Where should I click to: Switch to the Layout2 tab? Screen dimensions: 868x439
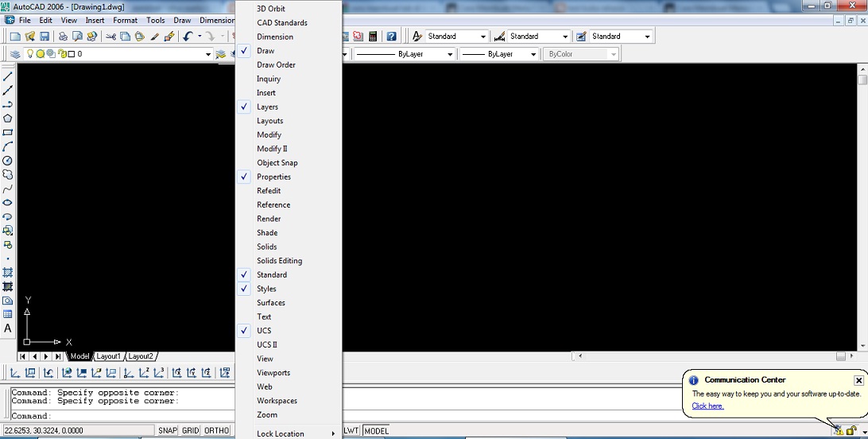pyautogui.click(x=141, y=356)
